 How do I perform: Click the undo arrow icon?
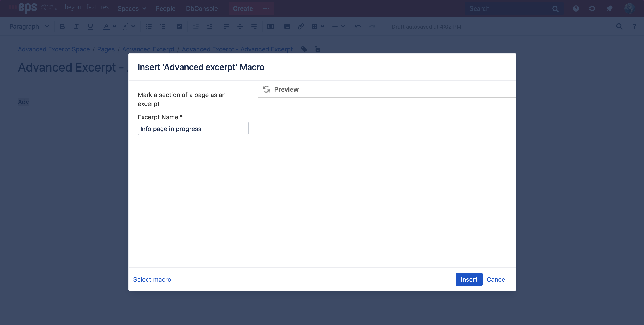[x=358, y=26]
